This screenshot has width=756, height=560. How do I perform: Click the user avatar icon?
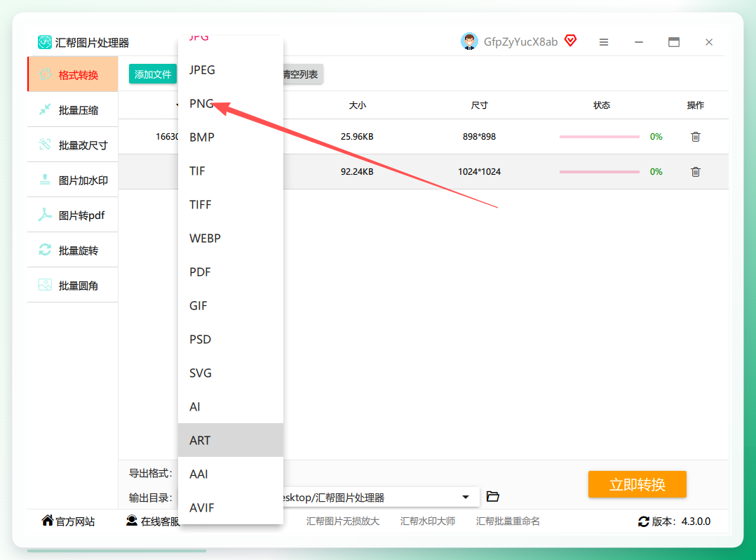pyautogui.click(x=469, y=41)
